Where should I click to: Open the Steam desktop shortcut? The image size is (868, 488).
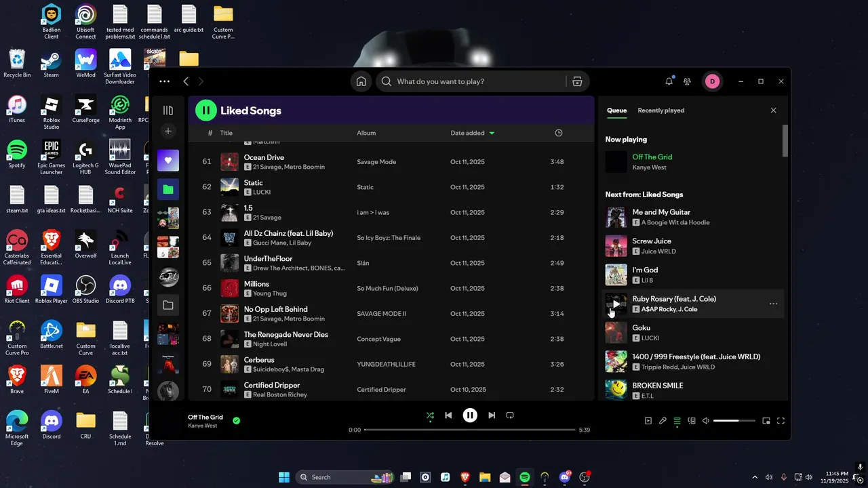pos(51,64)
